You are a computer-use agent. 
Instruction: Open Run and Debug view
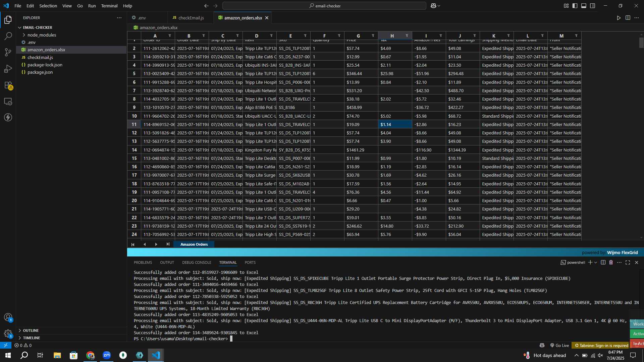point(8,69)
